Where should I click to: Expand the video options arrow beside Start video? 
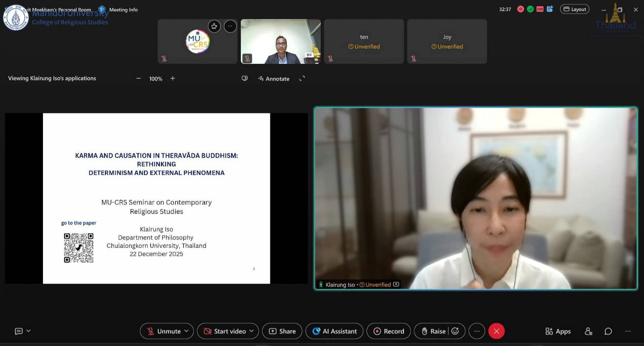click(x=251, y=331)
